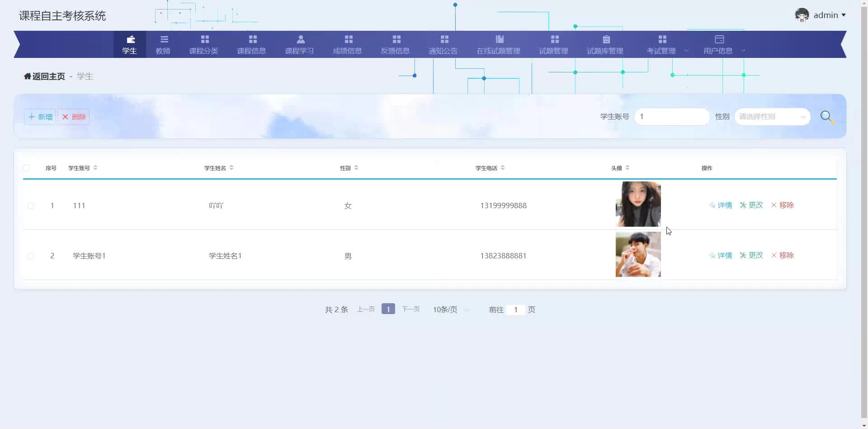Click the 用户信息 card icon

(719, 39)
